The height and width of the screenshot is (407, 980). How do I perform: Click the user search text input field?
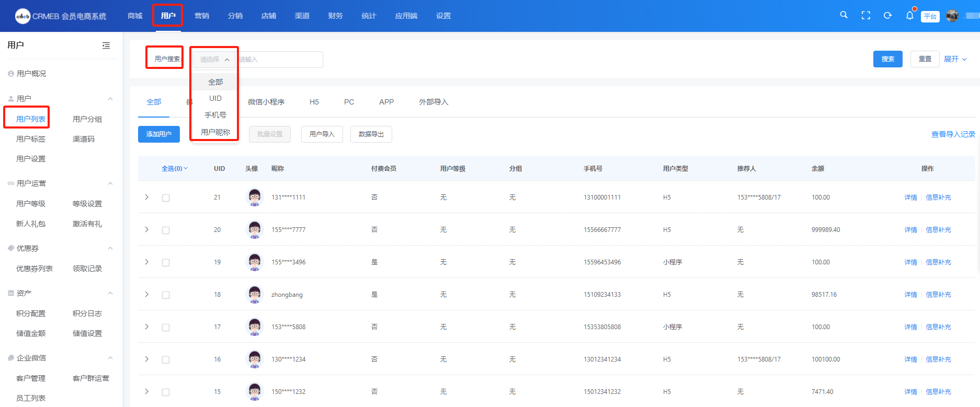point(280,60)
